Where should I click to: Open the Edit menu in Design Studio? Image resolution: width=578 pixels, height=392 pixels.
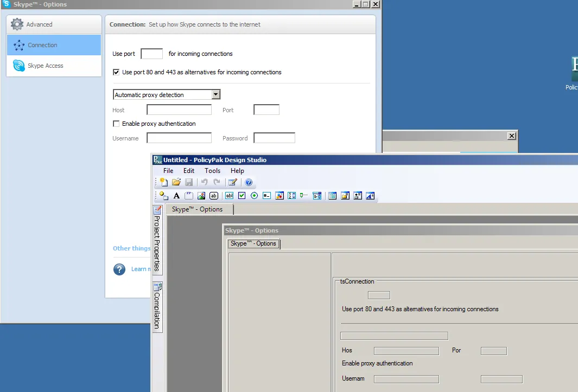point(189,171)
